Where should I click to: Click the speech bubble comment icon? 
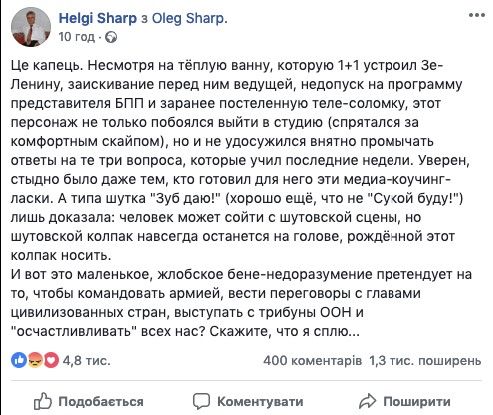coord(201,401)
